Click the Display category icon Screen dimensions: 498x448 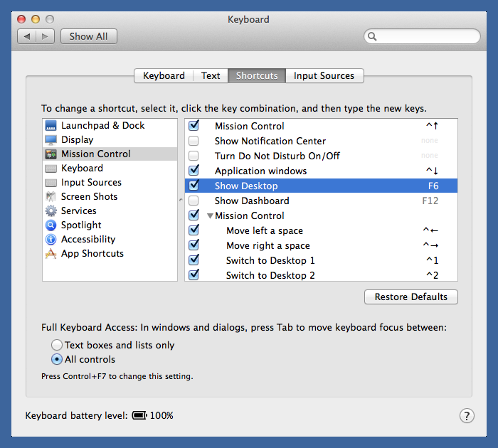click(51, 140)
